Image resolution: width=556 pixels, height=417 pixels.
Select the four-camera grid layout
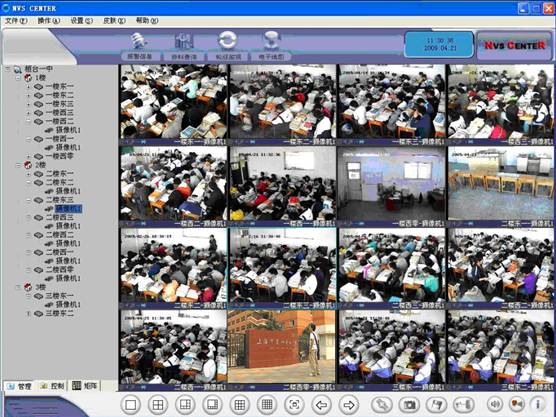158,405
